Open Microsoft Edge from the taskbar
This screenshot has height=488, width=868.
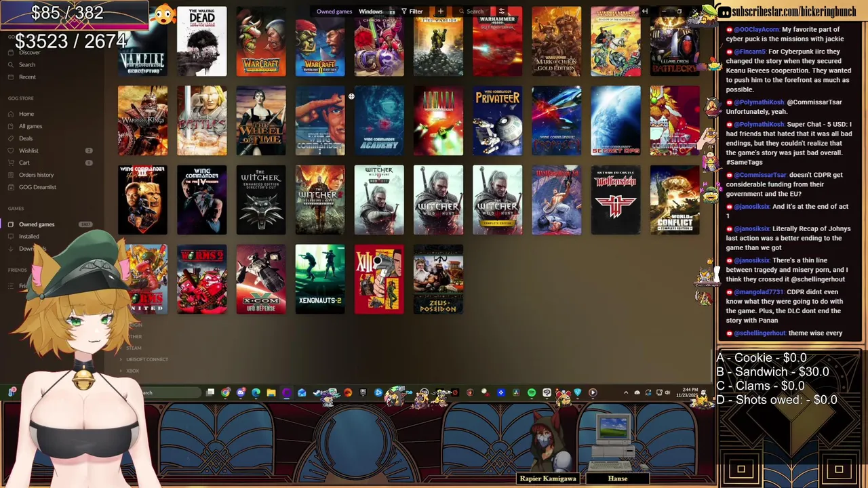coord(256,392)
